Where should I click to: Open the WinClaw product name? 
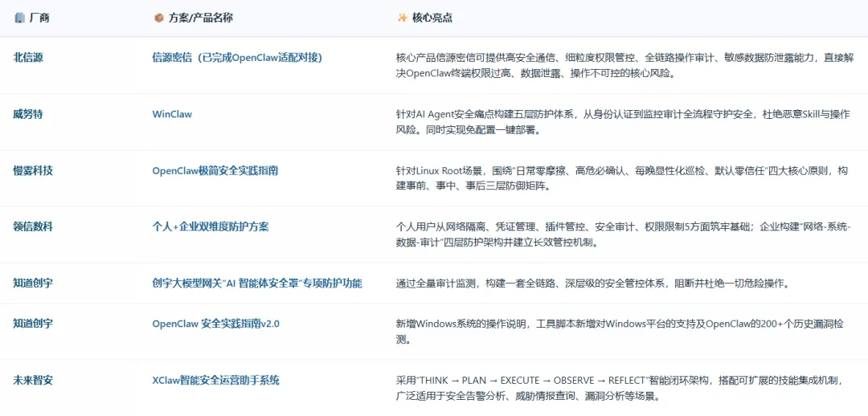[172, 115]
